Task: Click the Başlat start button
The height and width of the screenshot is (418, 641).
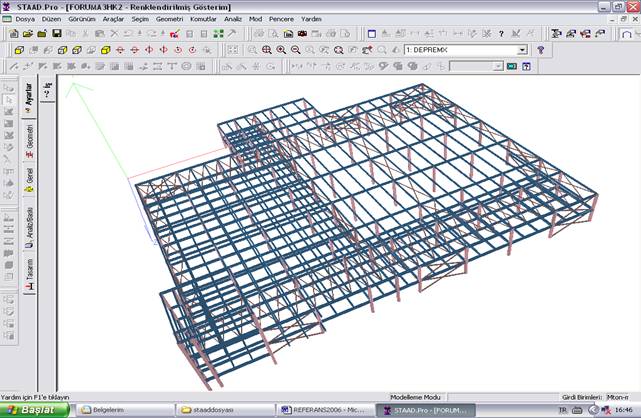Action: pyautogui.click(x=35, y=410)
